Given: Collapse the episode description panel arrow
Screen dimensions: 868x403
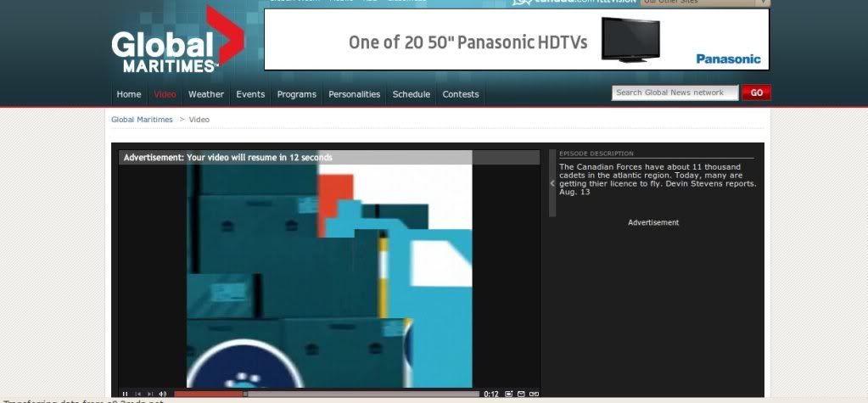Looking at the screenshot, I should tap(552, 183).
